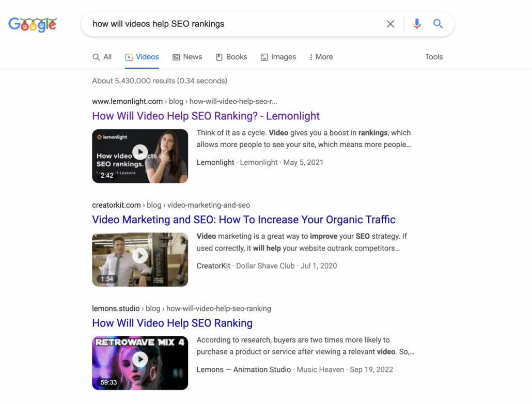Click the Google logo
This screenshot has width=532, height=404.
tap(33, 24)
